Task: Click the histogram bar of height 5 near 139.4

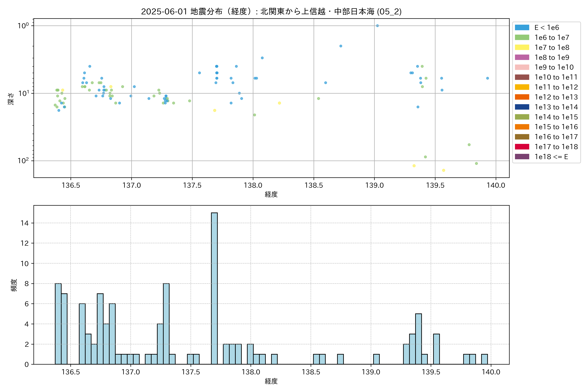Action: (x=418, y=339)
